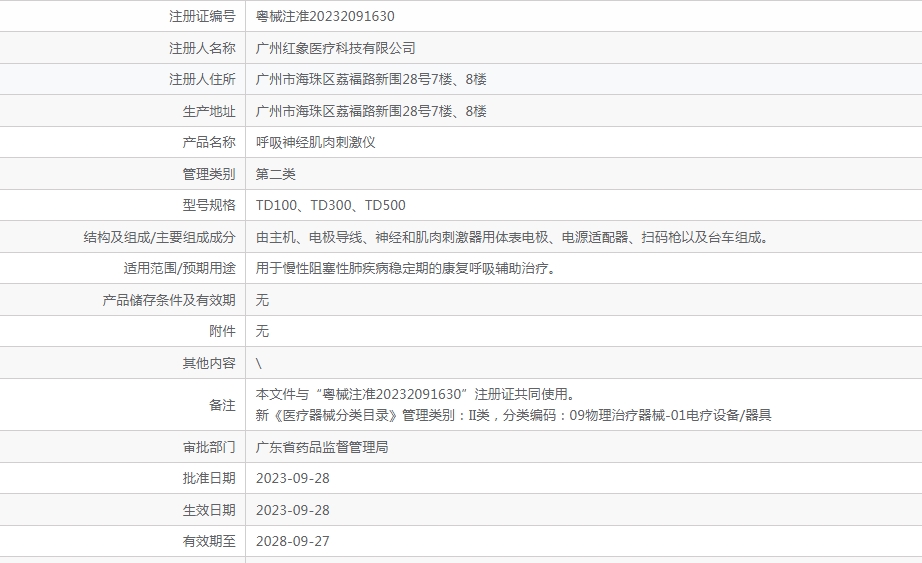The height and width of the screenshot is (563, 922).
Task: Click the 有效期至 label
Action: (x=209, y=541)
